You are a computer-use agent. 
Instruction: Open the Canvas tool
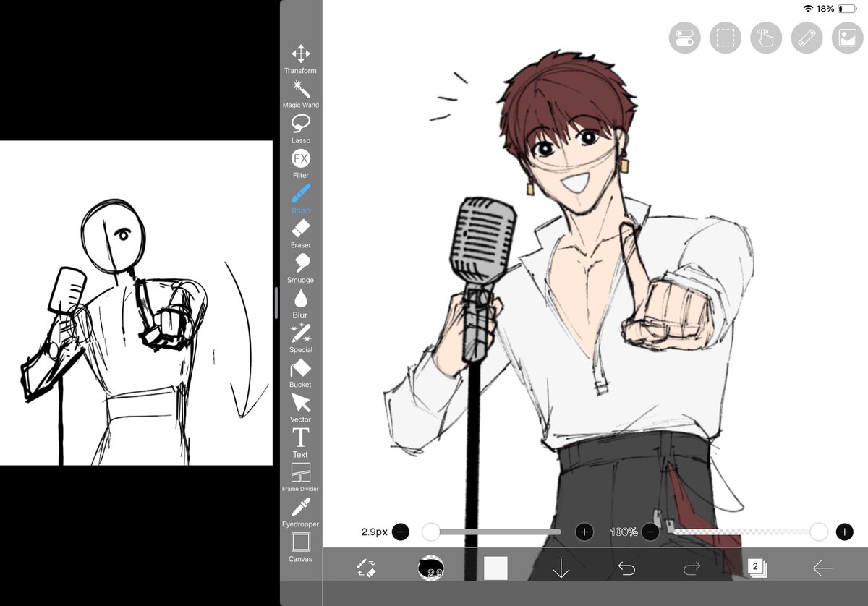click(300, 547)
